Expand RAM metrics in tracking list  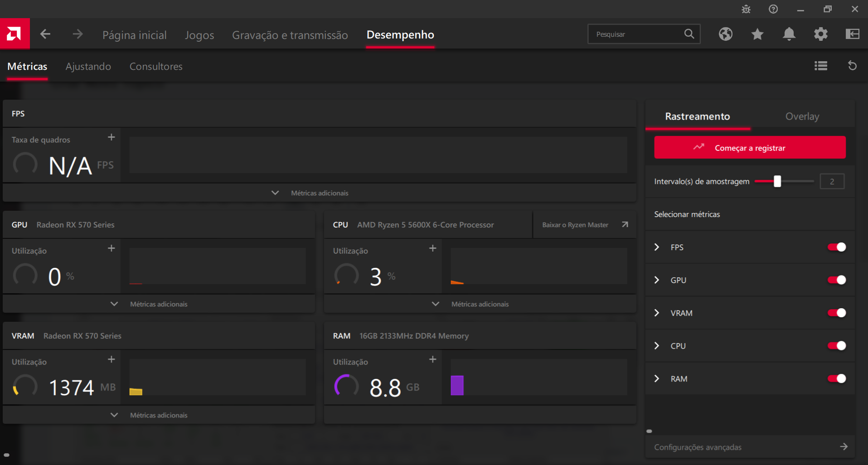(657, 378)
